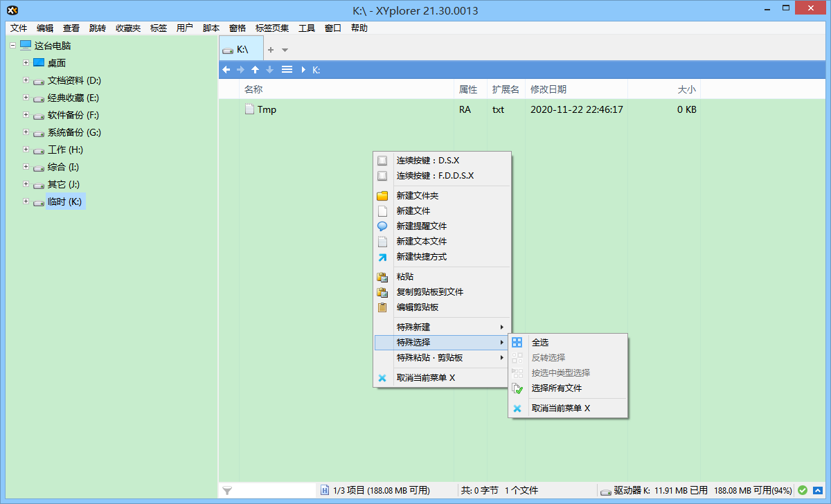
Task: Open the tab list dropdown arrow
Action: [284, 49]
